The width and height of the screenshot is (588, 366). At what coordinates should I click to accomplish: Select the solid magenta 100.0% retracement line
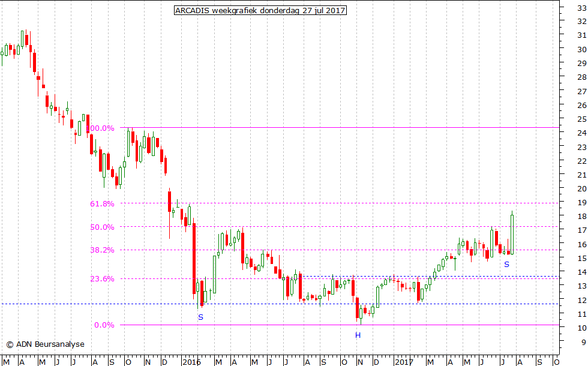[x=340, y=127]
